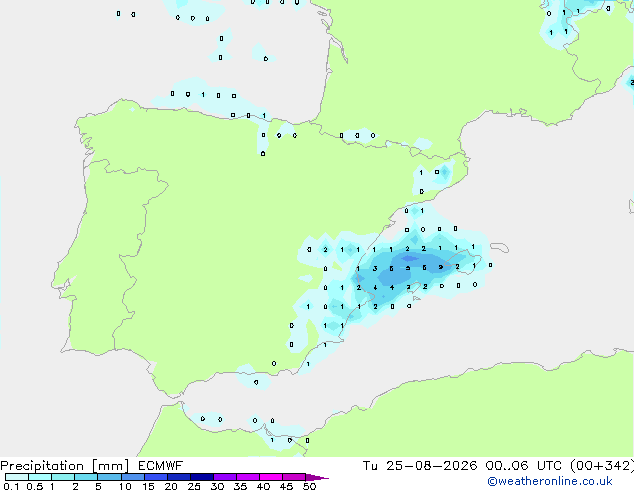The height and width of the screenshot is (490, 634).
Task: Click the 5–10 mm legend swatch
Action: click(109, 477)
